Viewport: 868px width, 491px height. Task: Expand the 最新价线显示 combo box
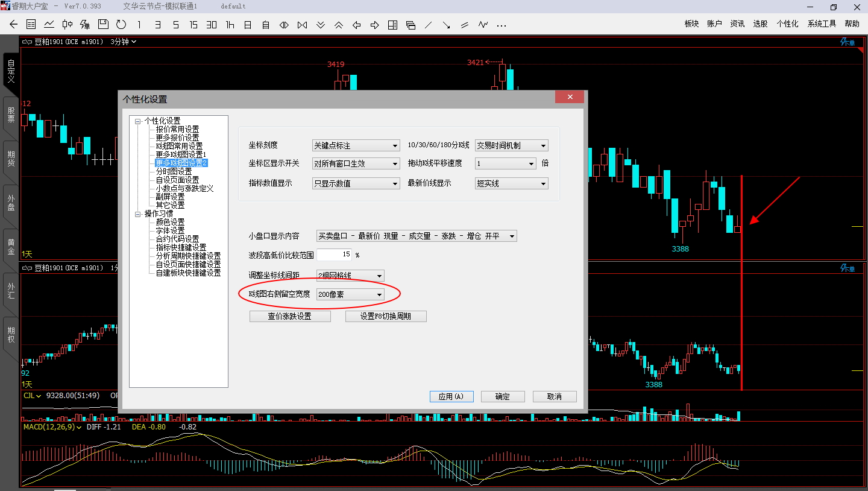(x=511, y=183)
